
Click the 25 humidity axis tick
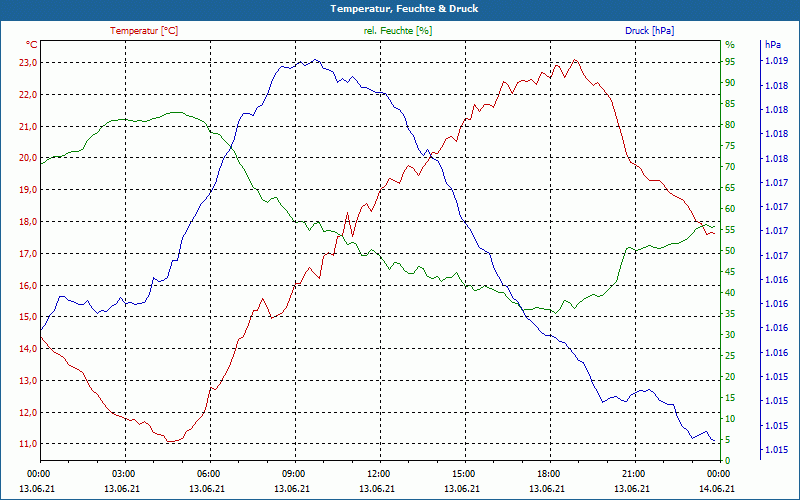pos(730,356)
